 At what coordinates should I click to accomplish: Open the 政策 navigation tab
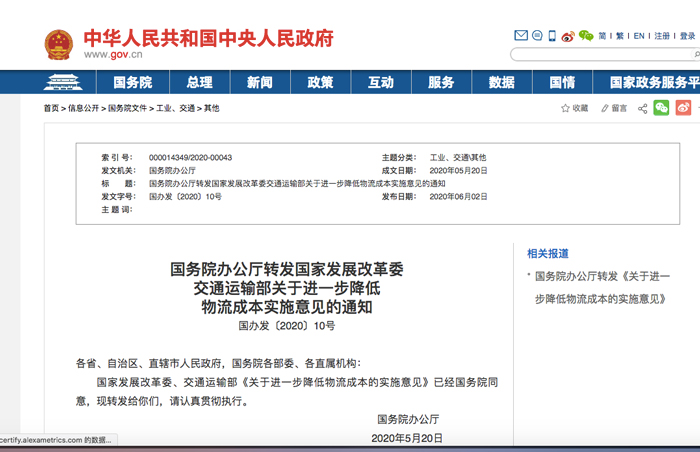click(320, 82)
